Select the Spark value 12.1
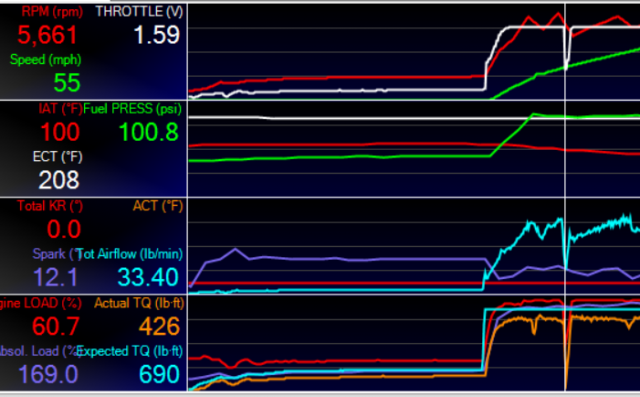Screen dimensions: 640x397 click(55, 277)
